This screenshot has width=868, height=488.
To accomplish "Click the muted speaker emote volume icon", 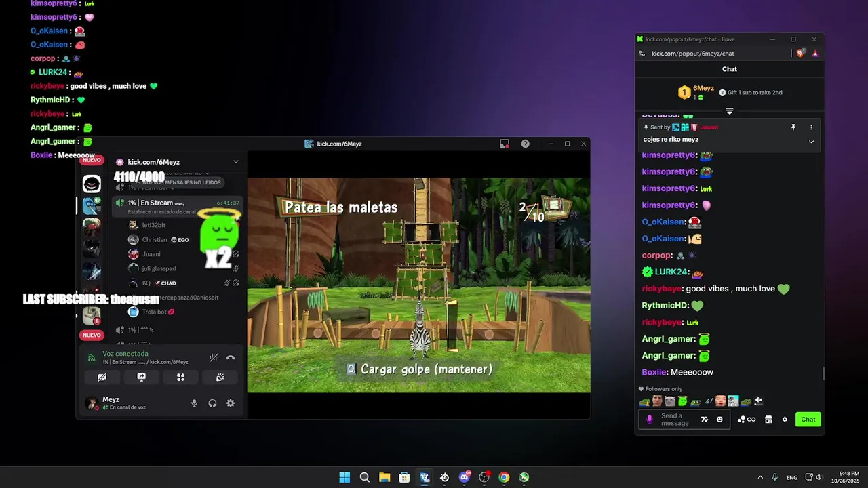I will pos(759,401).
